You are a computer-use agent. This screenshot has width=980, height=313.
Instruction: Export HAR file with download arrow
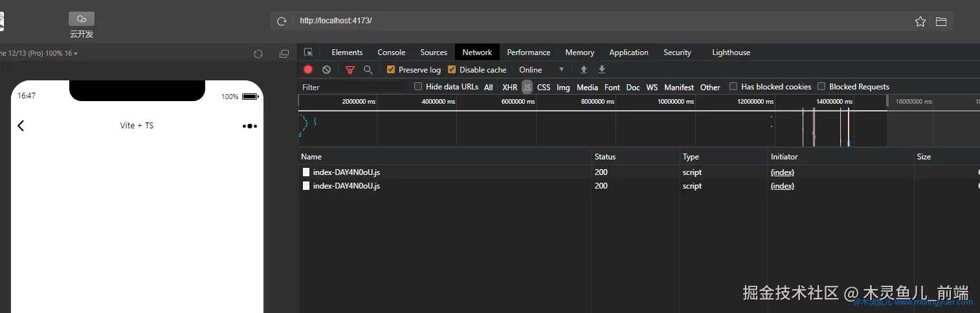(602, 69)
